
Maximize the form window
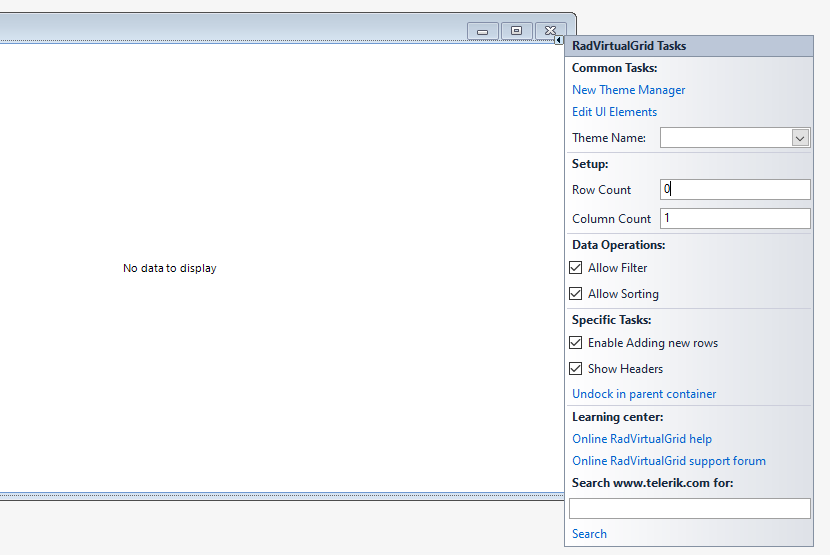point(516,31)
